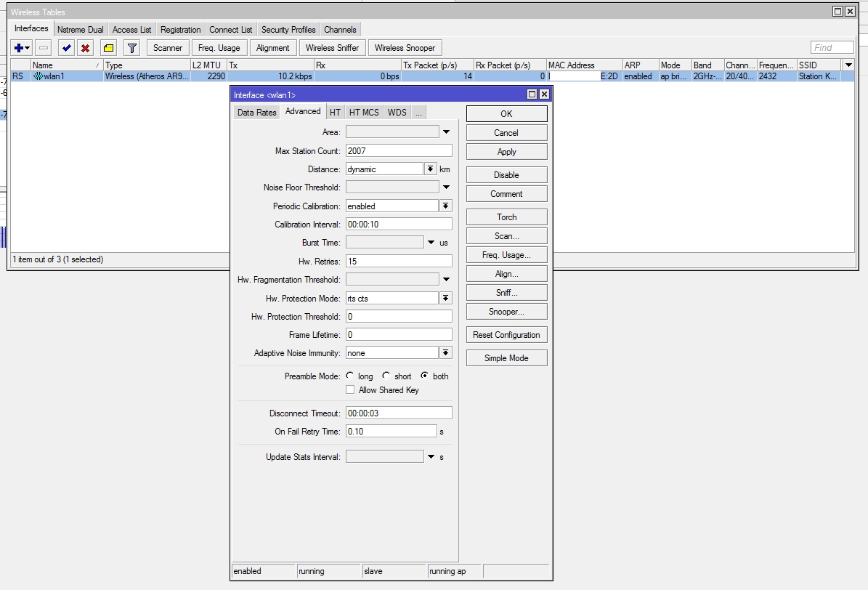
Task: Open the Periodic Calibration dropdown
Action: point(445,206)
